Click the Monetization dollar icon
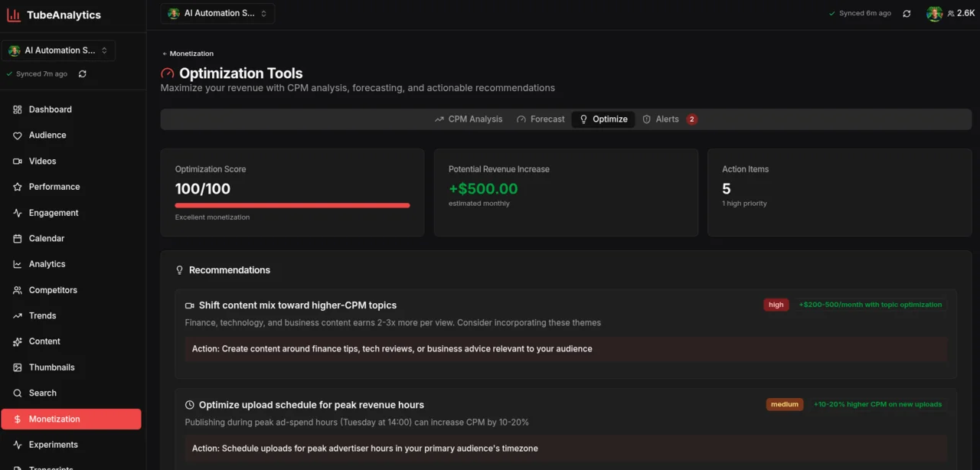 click(x=17, y=419)
